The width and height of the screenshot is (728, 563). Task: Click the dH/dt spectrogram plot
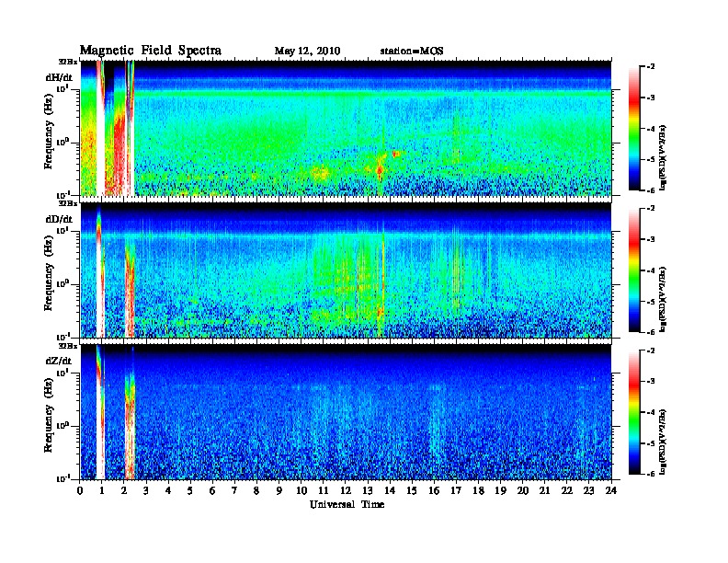(346, 128)
